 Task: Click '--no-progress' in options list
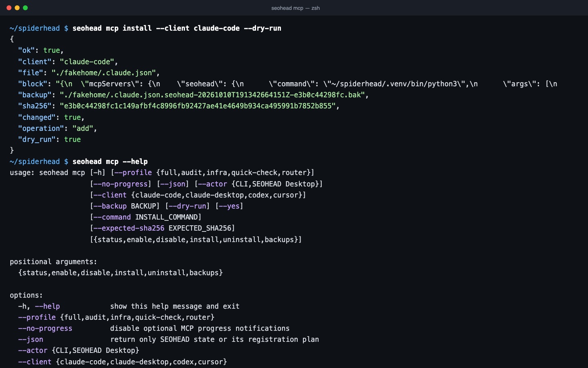[45, 328]
